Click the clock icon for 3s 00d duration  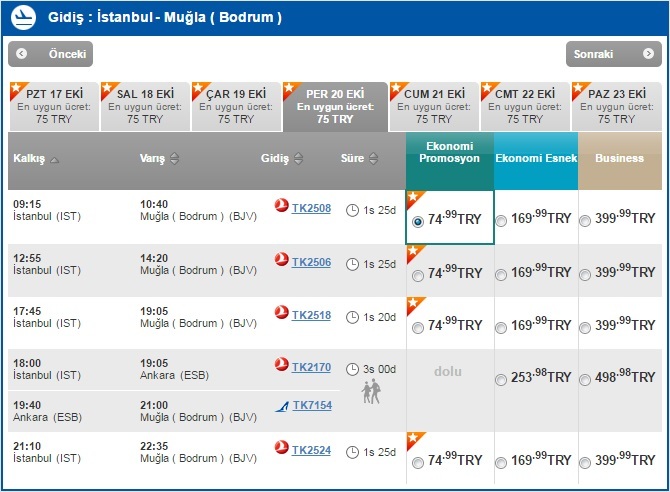[352, 369]
